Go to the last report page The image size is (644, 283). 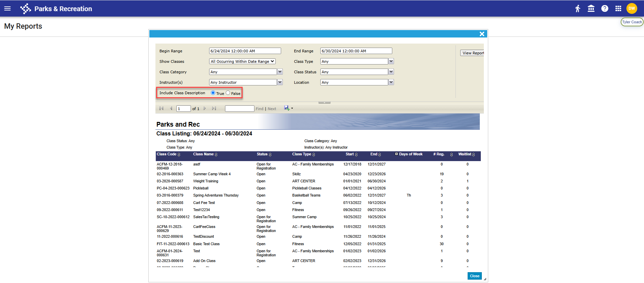(214, 108)
